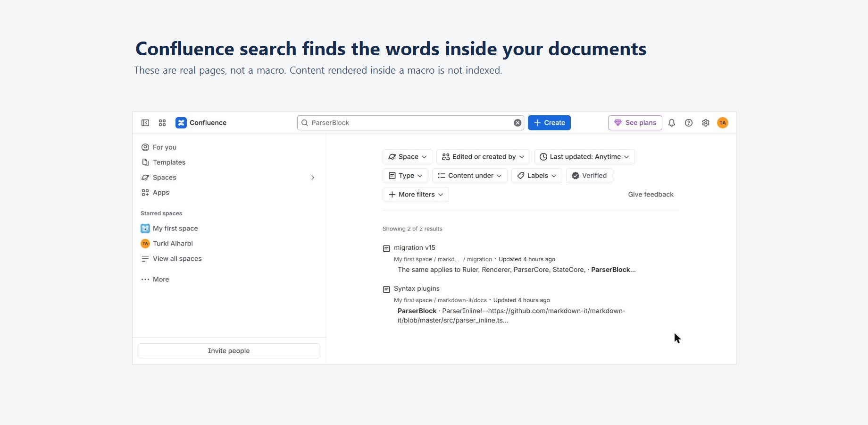Click the three-dots icon beside More
The height and width of the screenshot is (425, 868).
(x=145, y=280)
